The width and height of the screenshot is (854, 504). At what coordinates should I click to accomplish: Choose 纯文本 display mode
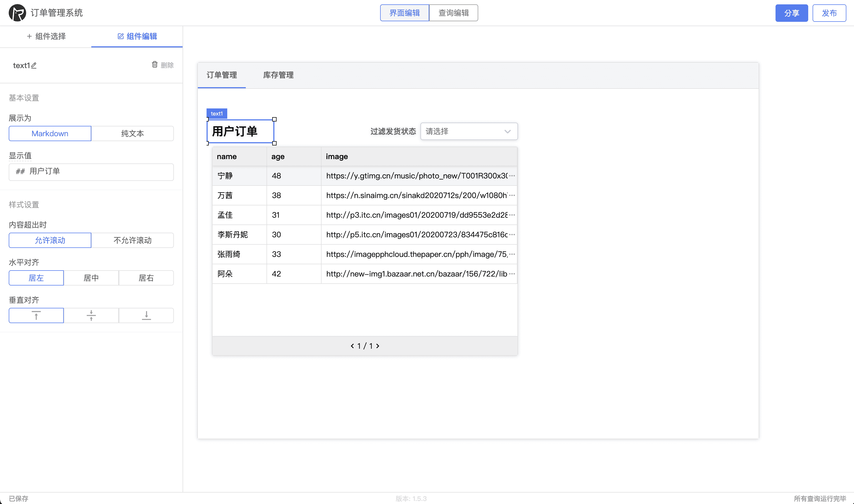pyautogui.click(x=132, y=134)
